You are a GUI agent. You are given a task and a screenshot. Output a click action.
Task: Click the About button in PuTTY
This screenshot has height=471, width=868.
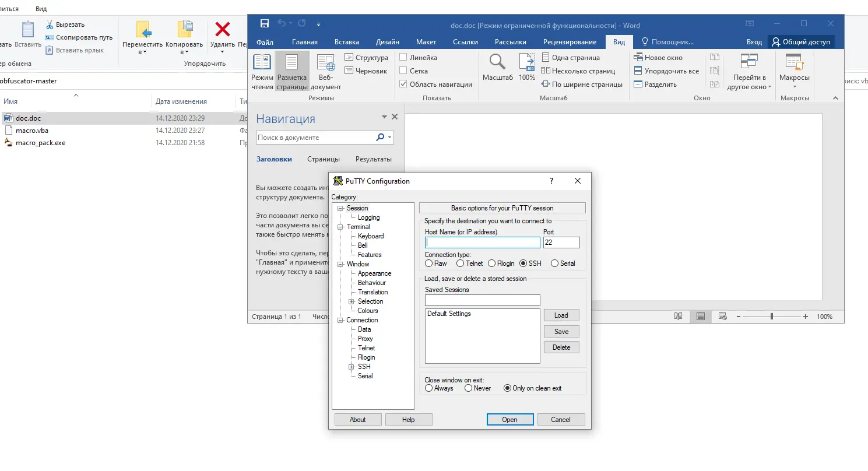click(x=358, y=420)
